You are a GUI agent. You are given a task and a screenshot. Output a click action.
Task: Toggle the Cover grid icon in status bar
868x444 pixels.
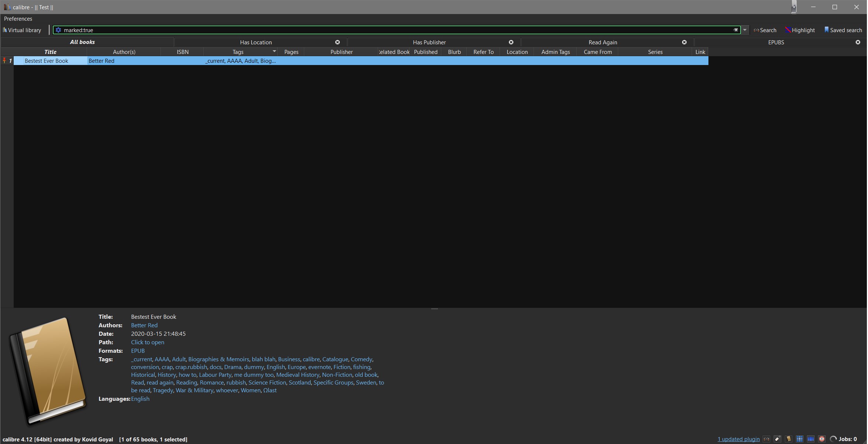pos(800,439)
